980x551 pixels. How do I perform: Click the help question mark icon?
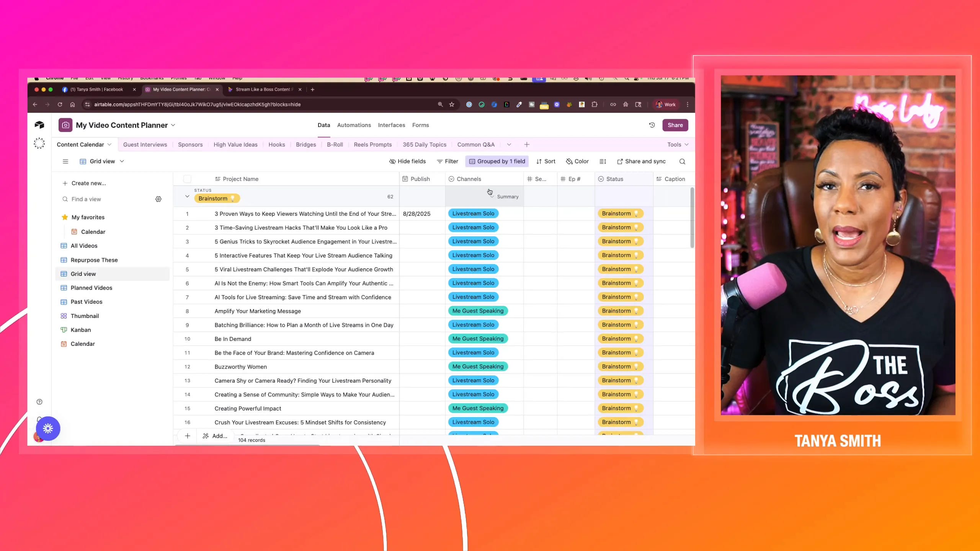(39, 402)
